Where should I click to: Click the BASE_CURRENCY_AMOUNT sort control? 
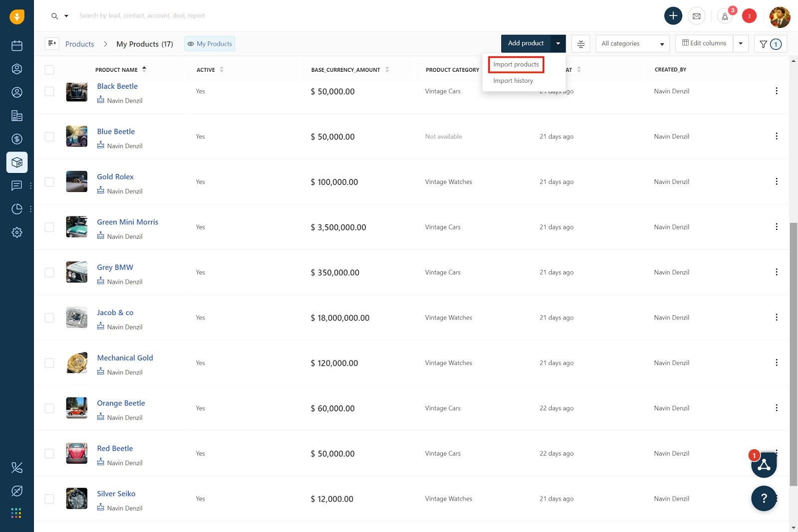pos(387,70)
